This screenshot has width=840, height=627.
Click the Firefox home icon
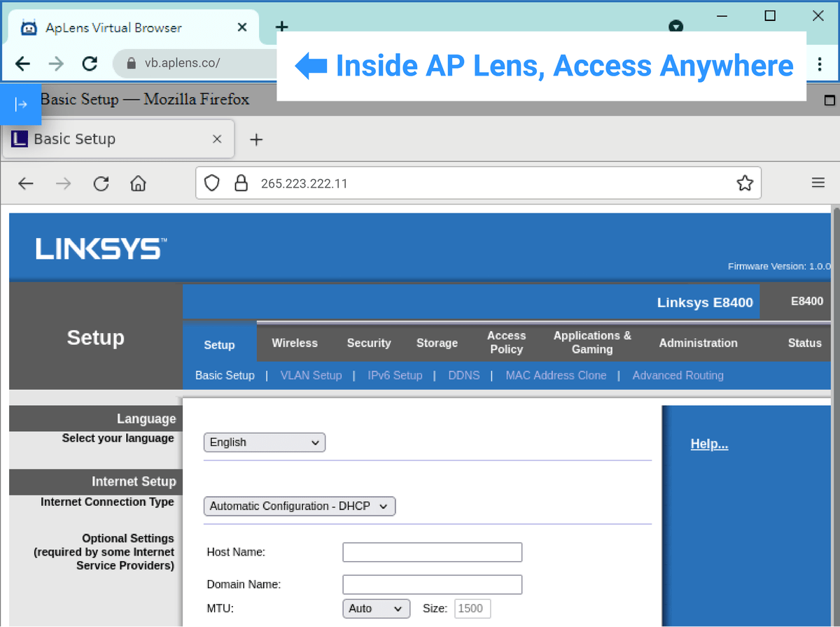[139, 184]
